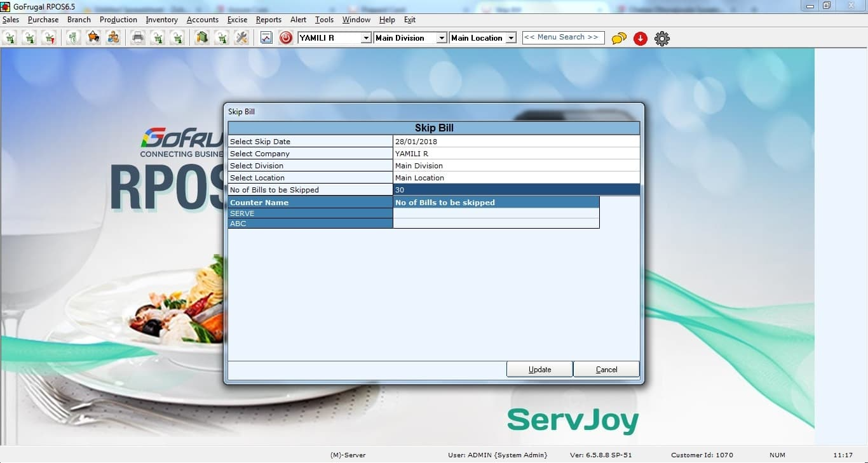
Task: Click the No of Bills to be skipped header
Action: [496, 203]
